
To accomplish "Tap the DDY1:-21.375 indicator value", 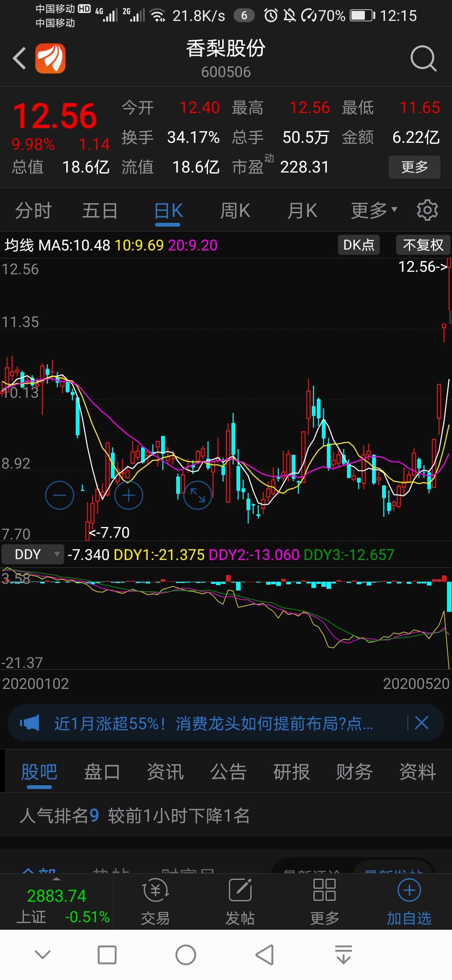I will [159, 554].
